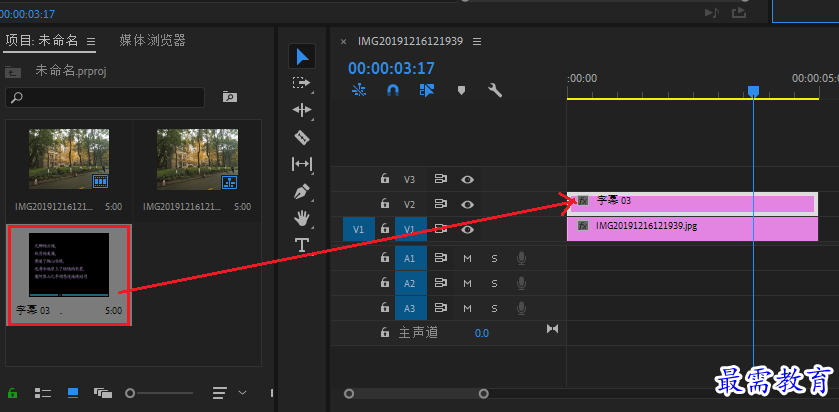Screen dimensions: 839x412
Task: Switch Project panel to icon view
Action: click(73, 393)
